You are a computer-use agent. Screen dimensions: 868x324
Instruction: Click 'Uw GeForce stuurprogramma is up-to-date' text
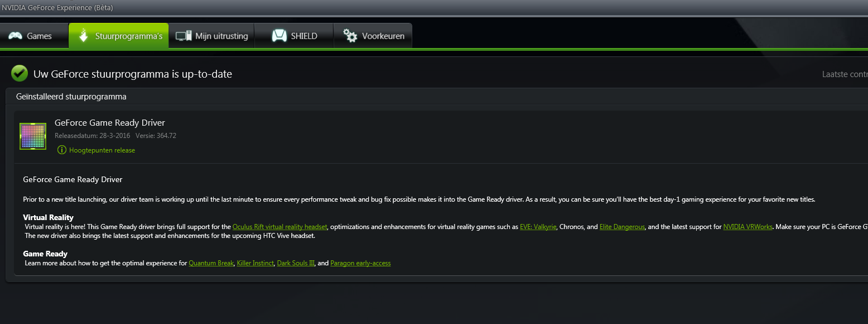(133, 74)
